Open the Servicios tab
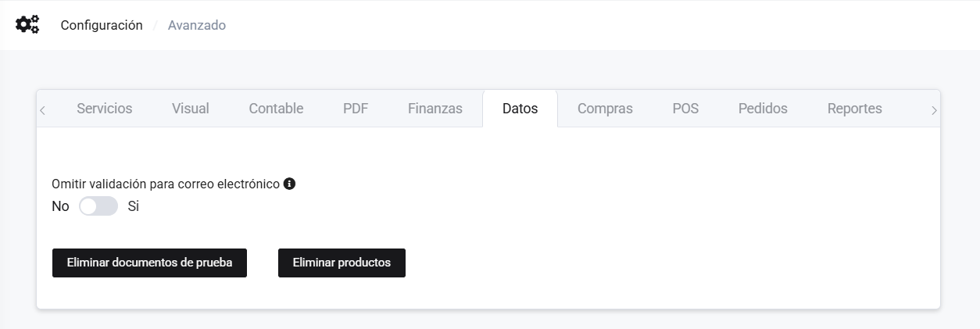 click(x=104, y=109)
